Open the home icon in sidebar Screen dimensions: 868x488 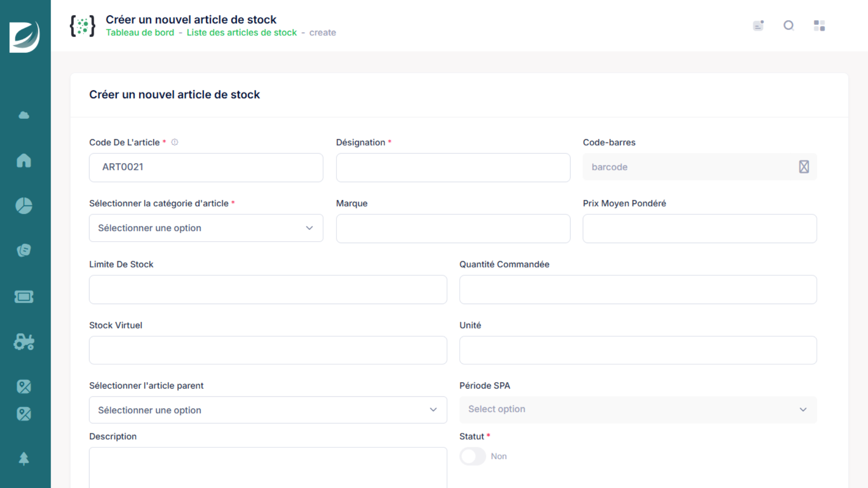pos(24,160)
